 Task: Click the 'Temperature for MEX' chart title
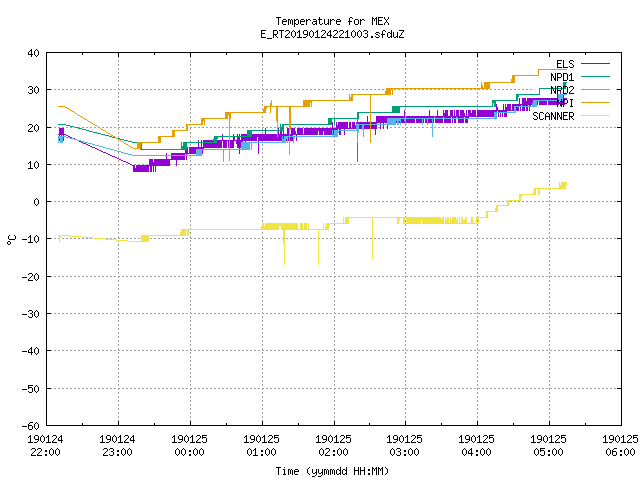[332, 21]
